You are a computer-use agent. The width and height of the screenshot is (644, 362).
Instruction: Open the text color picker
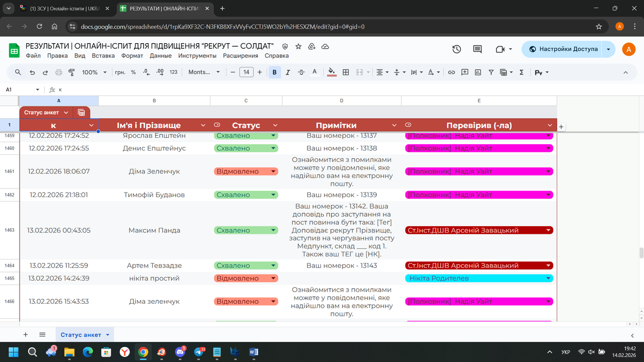[x=314, y=72]
